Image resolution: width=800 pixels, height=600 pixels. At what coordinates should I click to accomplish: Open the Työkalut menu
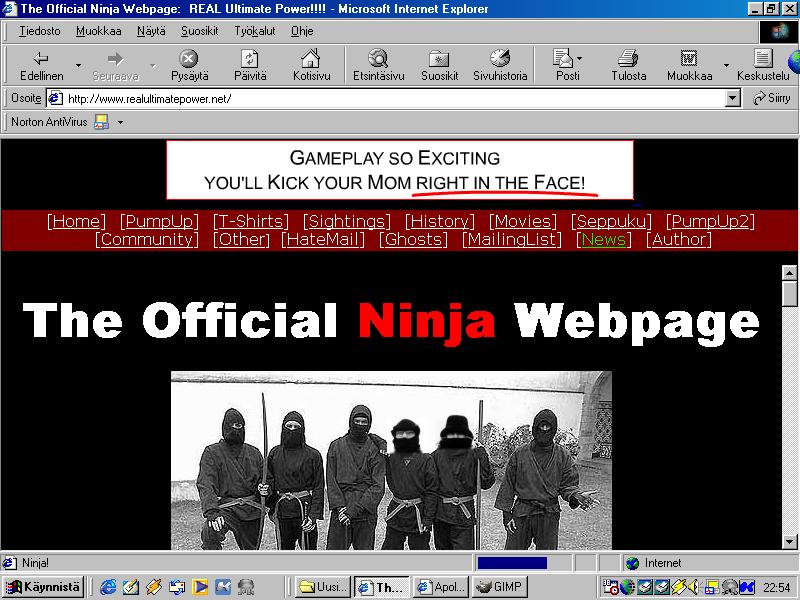point(255,31)
